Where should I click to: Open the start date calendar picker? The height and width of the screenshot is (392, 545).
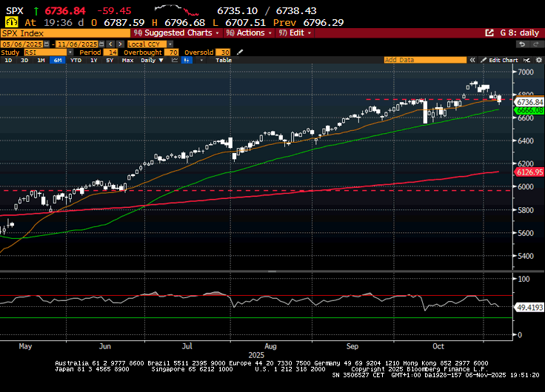point(46,44)
